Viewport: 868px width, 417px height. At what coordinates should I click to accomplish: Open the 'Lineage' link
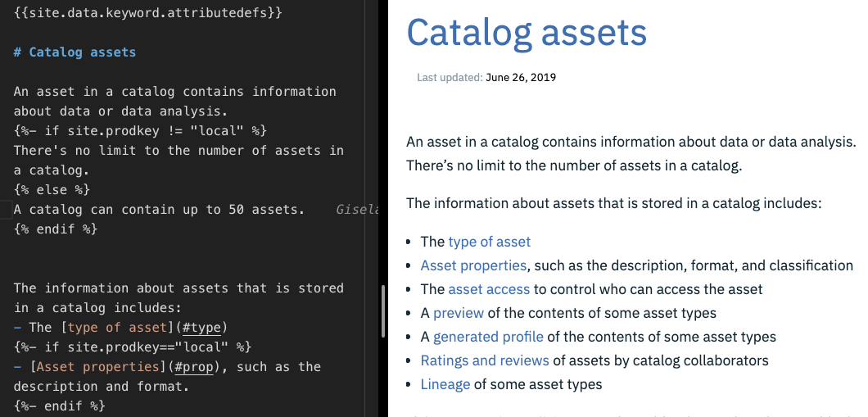tap(445, 383)
